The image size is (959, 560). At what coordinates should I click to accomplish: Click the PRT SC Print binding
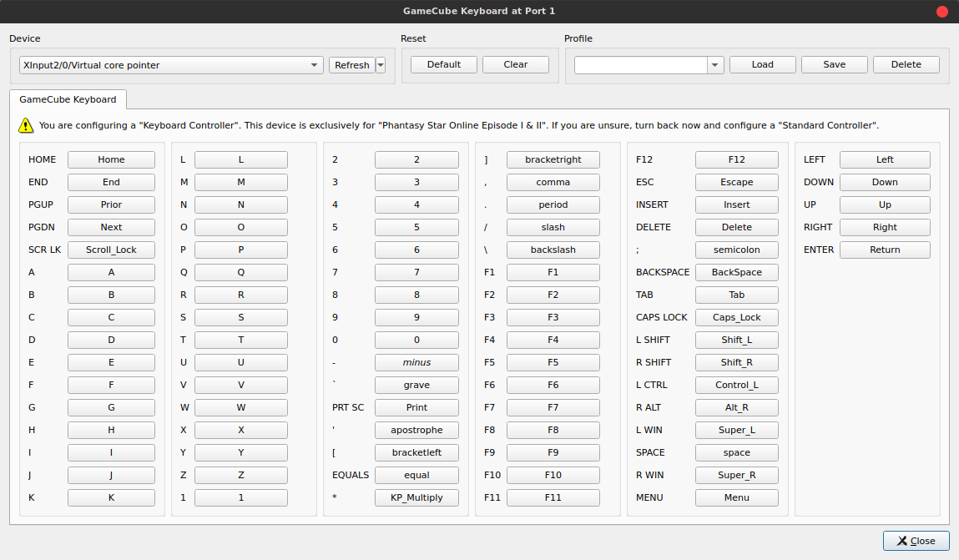[416, 407]
